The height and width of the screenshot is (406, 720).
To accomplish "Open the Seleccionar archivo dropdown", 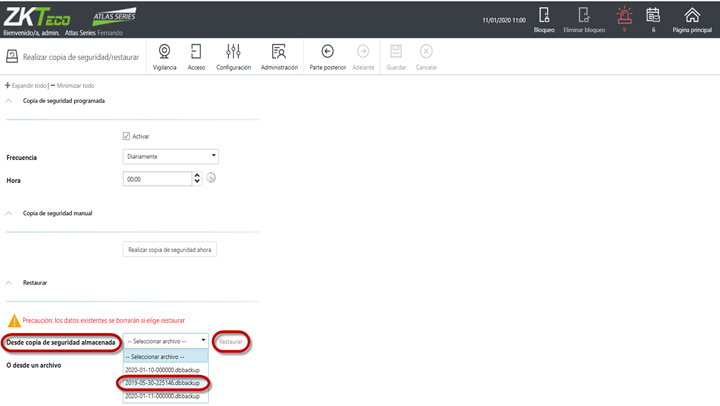I will 165,341.
